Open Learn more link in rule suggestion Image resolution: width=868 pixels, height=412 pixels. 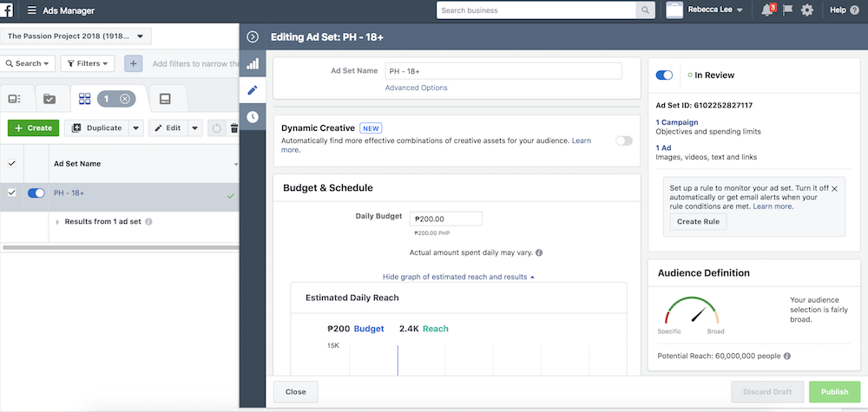773,206
